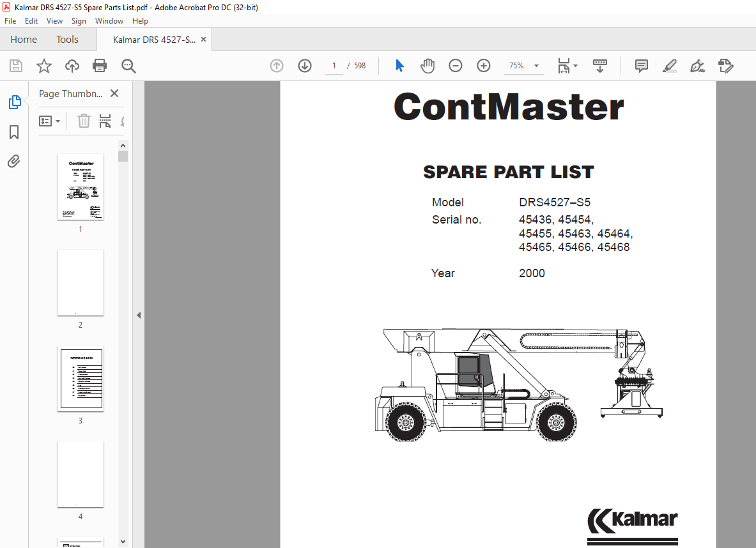Activate the Hand pan tool
The image size is (756, 548).
coord(427,66)
